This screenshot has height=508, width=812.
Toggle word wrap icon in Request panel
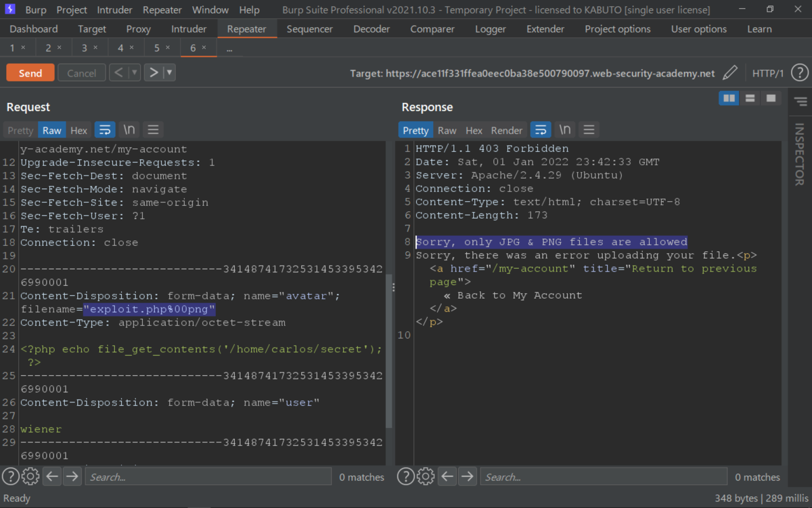(x=105, y=130)
